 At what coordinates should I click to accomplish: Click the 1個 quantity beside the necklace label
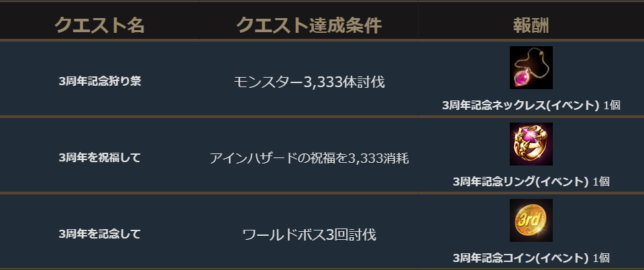click(611, 105)
